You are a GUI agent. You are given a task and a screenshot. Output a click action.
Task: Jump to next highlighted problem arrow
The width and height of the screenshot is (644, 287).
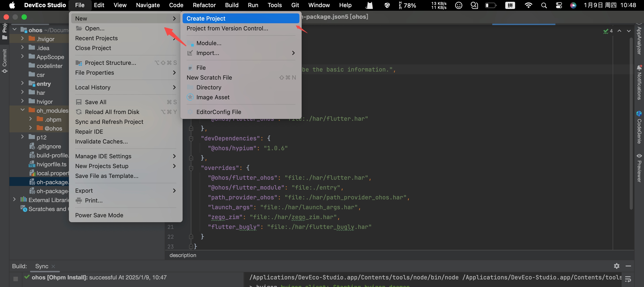click(x=629, y=31)
